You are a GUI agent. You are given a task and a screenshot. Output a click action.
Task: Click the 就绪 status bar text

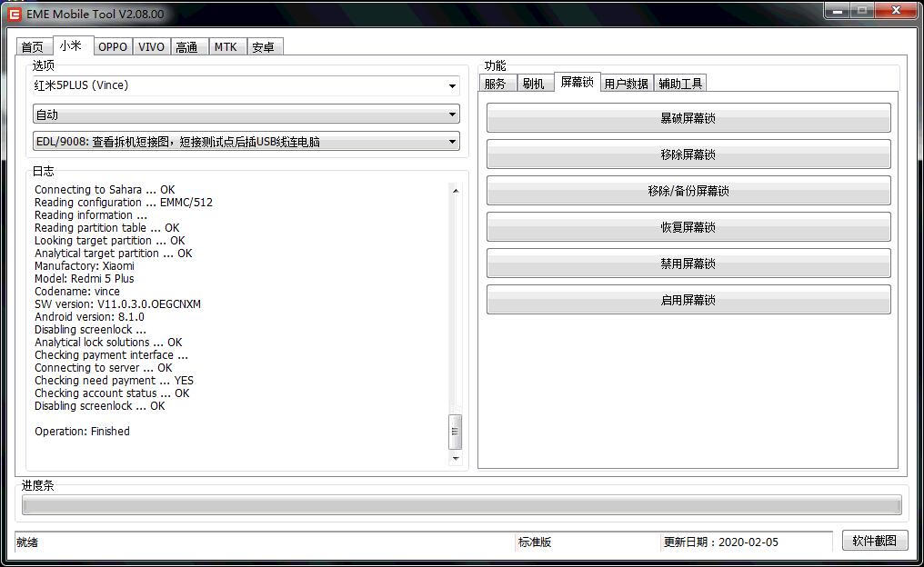[27, 542]
